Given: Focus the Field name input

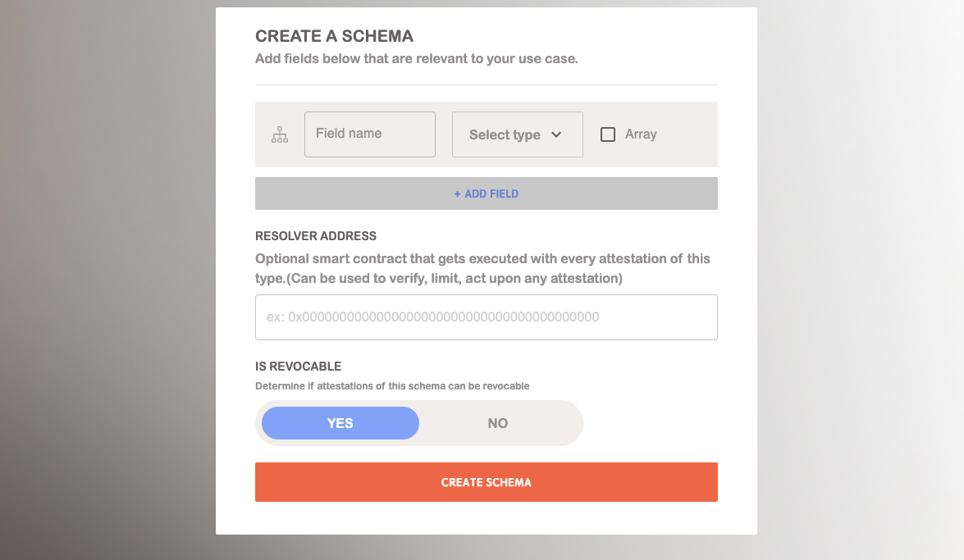Looking at the screenshot, I should [x=369, y=134].
